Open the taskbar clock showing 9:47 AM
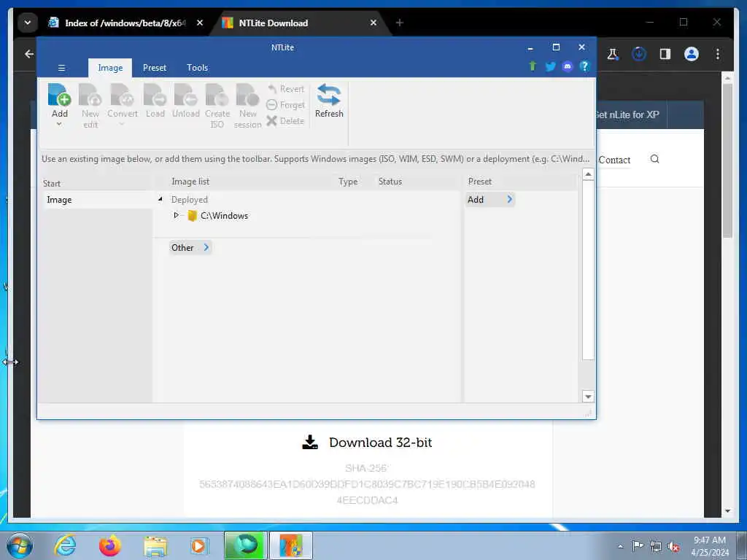The width and height of the screenshot is (747, 560). (710, 545)
